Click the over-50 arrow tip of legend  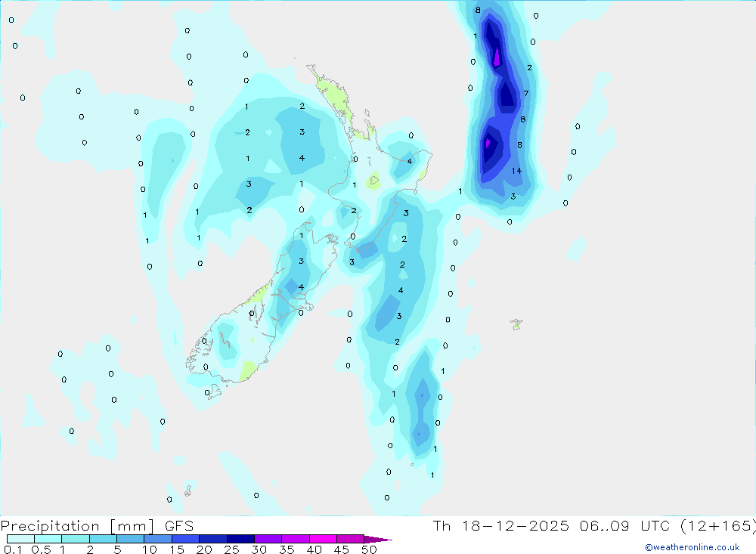tap(379, 539)
